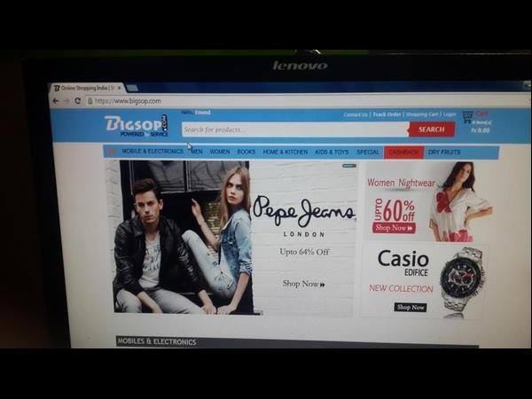532x399 pixels.
Task: Open the Mobile & Electronics category menu
Action: click(153, 152)
